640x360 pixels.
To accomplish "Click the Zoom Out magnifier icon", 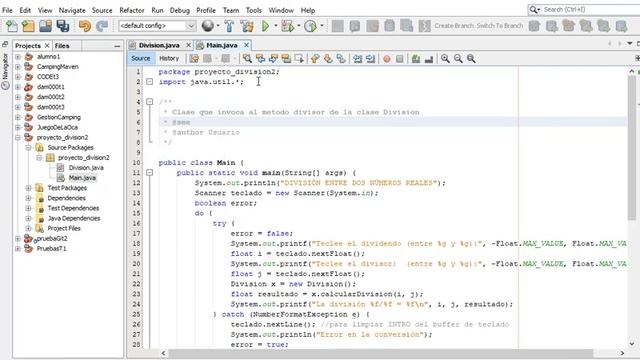I will point(458,59).
